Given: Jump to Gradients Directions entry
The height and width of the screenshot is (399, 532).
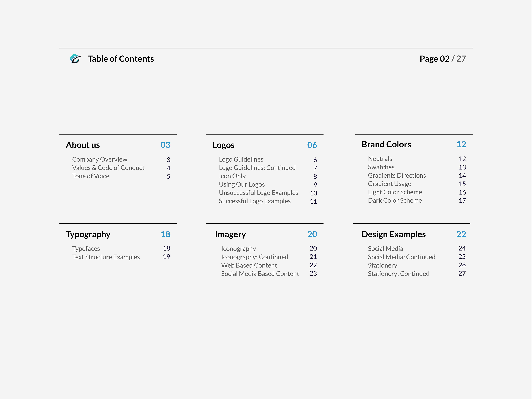Looking at the screenshot, I should point(397,176).
